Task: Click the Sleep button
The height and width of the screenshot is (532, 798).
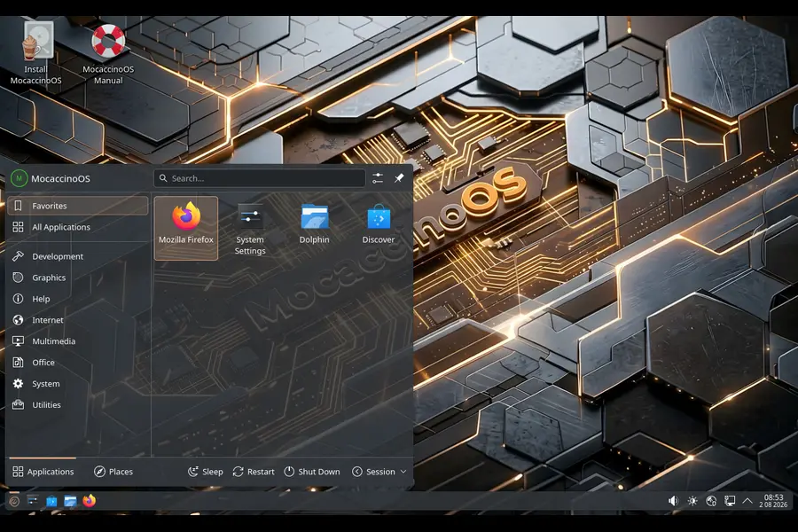Action: pos(205,472)
